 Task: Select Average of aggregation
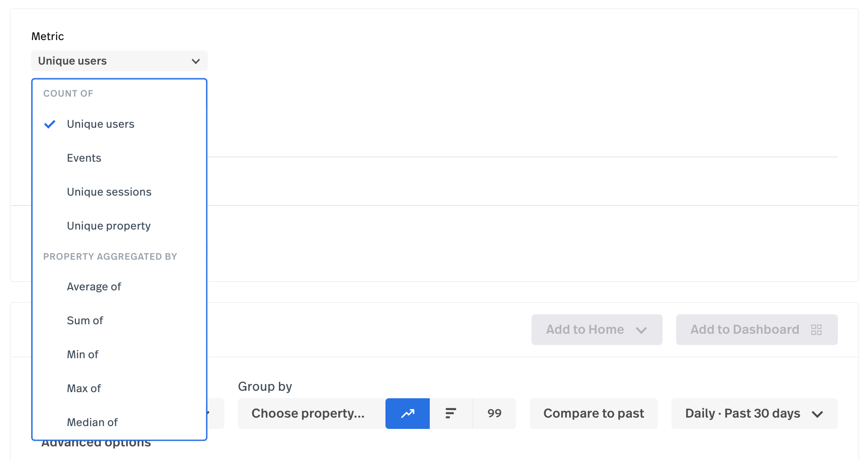119,287
